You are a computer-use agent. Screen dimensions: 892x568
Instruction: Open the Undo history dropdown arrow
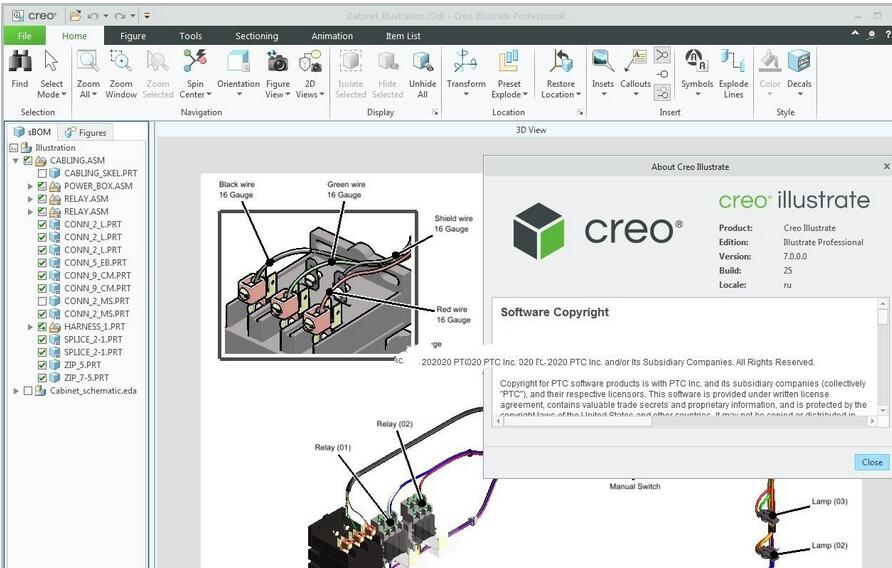[x=106, y=16]
